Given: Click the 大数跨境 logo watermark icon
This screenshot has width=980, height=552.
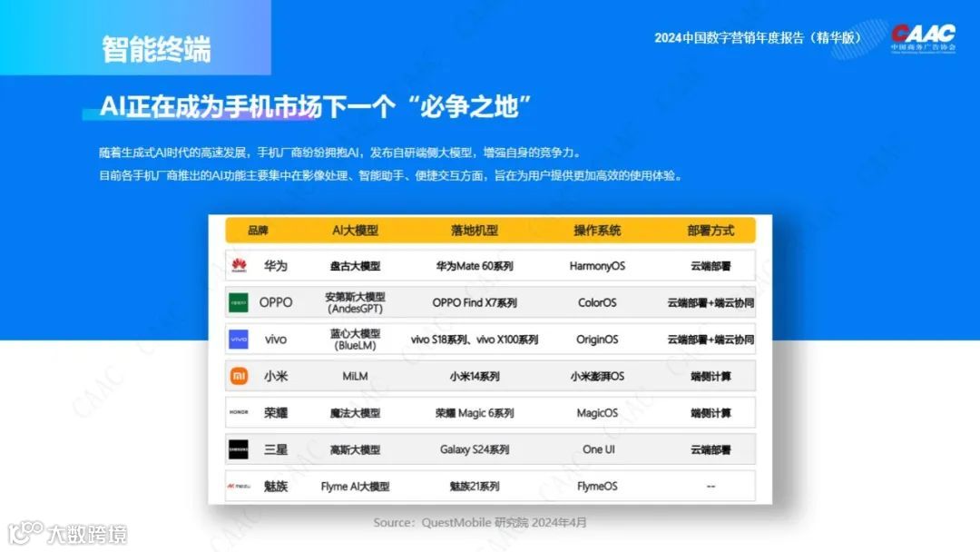Looking at the screenshot, I should coord(25,532).
